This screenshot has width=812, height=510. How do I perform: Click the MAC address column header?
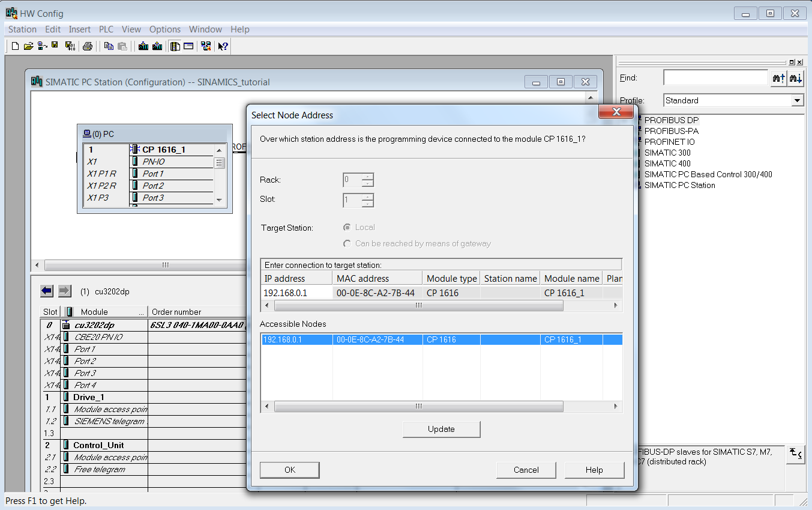pyautogui.click(x=377, y=279)
